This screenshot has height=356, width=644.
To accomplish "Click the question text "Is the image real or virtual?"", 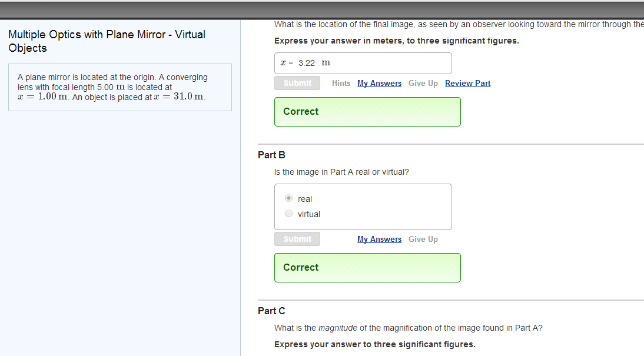I will click(341, 172).
